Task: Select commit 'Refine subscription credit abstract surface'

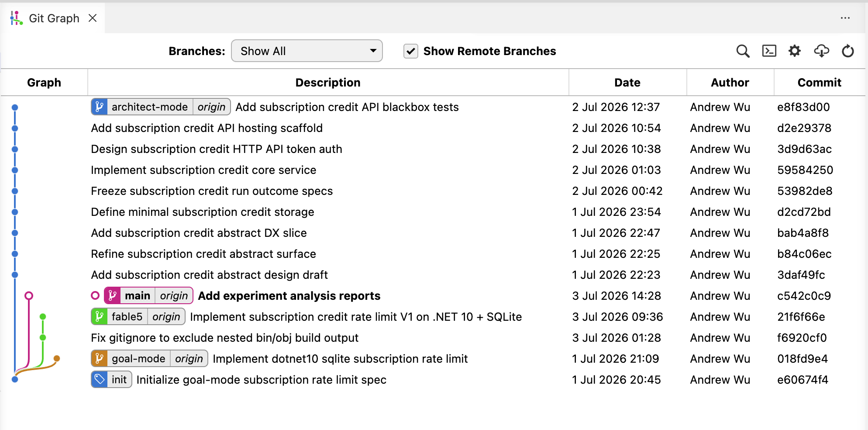Action: (203, 254)
